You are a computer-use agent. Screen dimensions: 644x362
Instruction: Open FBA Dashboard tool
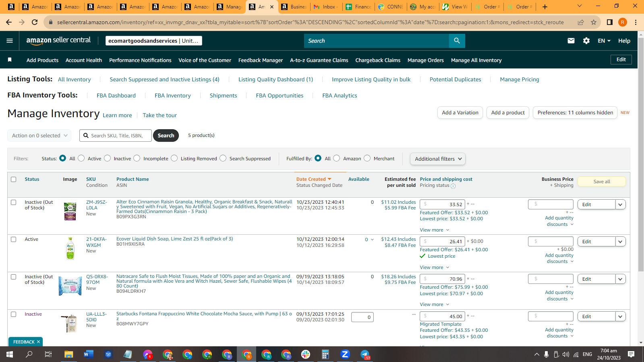(x=116, y=95)
